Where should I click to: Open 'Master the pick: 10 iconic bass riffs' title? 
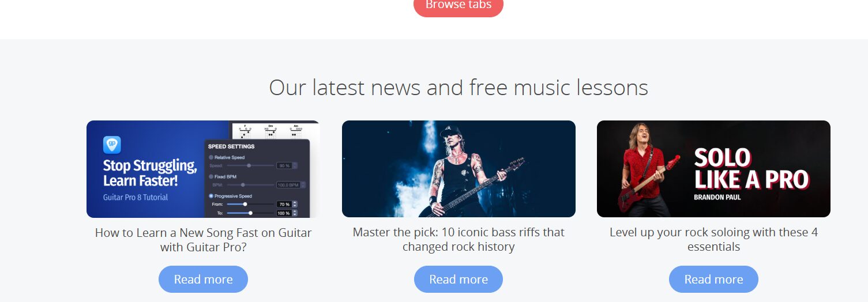tap(459, 240)
